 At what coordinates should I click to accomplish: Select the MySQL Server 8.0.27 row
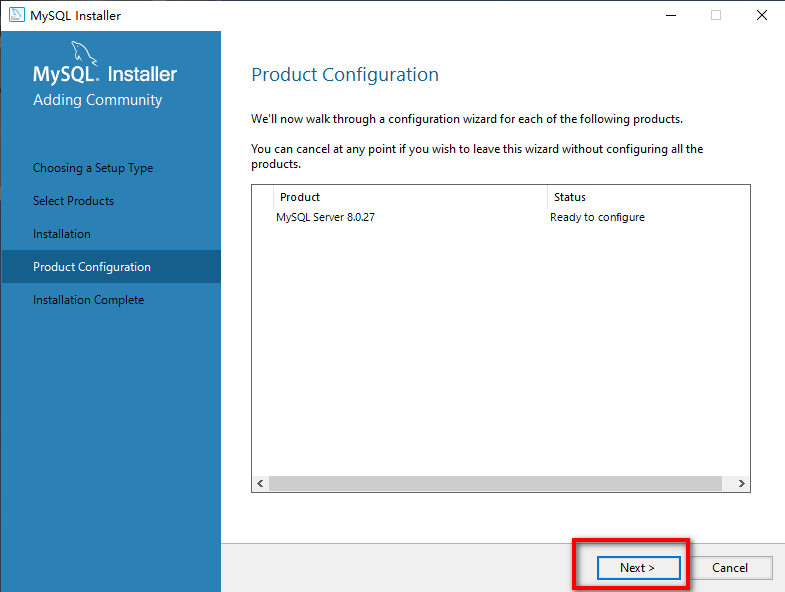point(501,217)
